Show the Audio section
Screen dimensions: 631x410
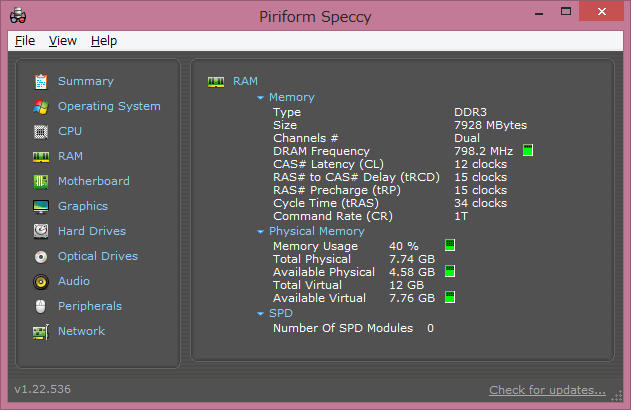pos(74,281)
